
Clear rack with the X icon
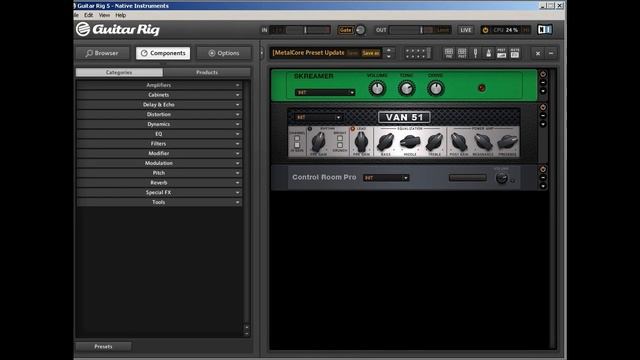tap(538, 53)
